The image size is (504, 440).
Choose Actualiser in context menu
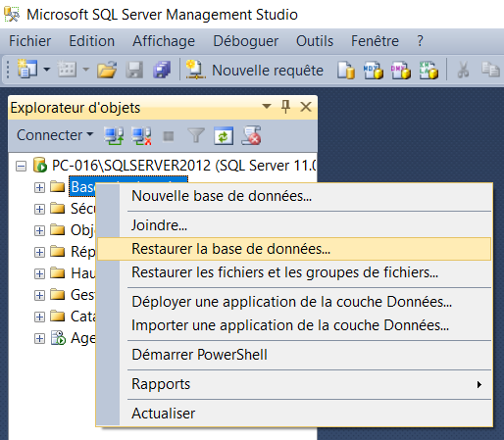(x=294, y=414)
